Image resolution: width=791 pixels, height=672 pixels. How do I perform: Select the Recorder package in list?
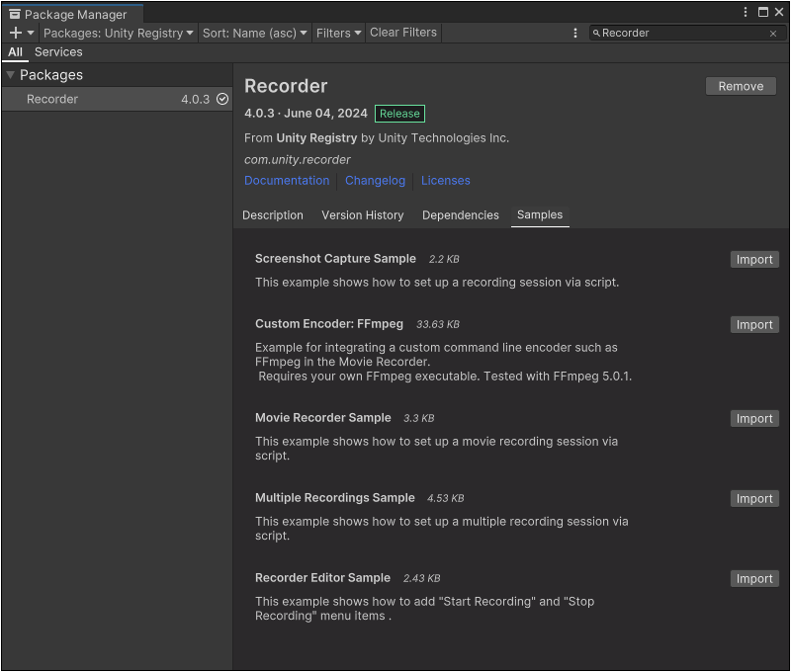(x=99, y=99)
